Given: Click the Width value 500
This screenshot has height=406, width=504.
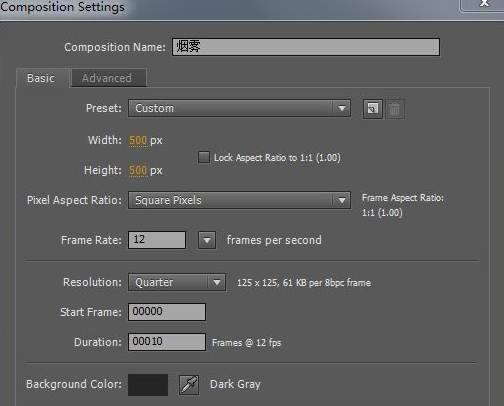Looking at the screenshot, I should 138,140.
